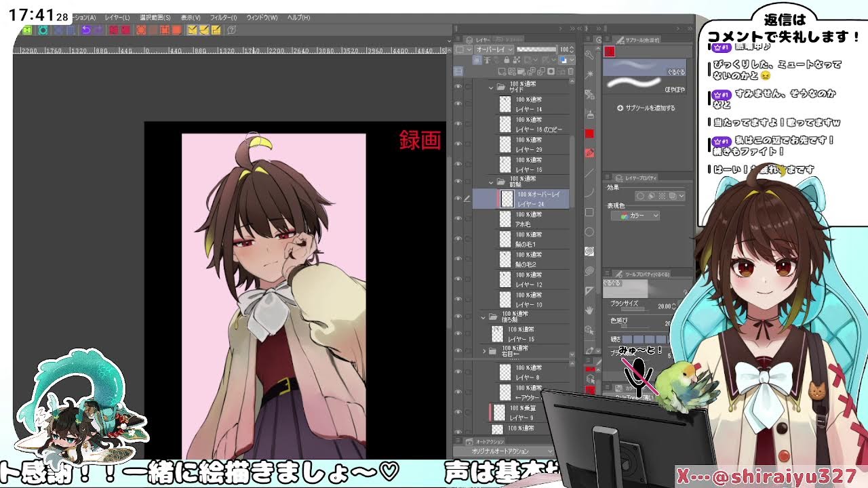Click サブツールを追加する button
Screen dimensions: 868x488
pos(646,108)
